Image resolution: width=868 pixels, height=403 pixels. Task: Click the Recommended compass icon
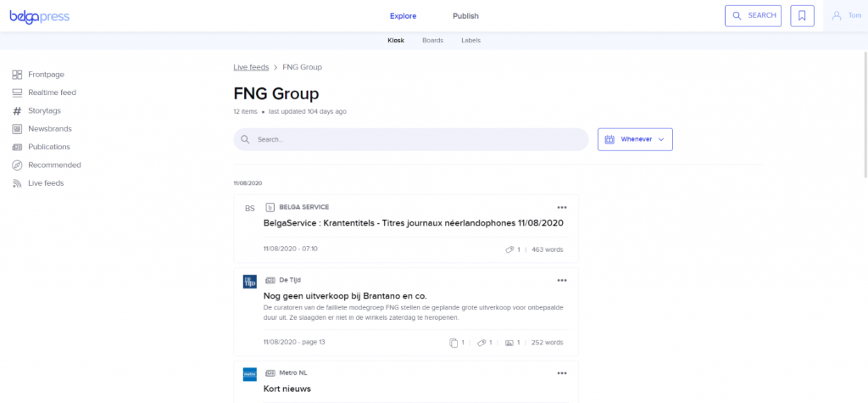pyautogui.click(x=17, y=165)
